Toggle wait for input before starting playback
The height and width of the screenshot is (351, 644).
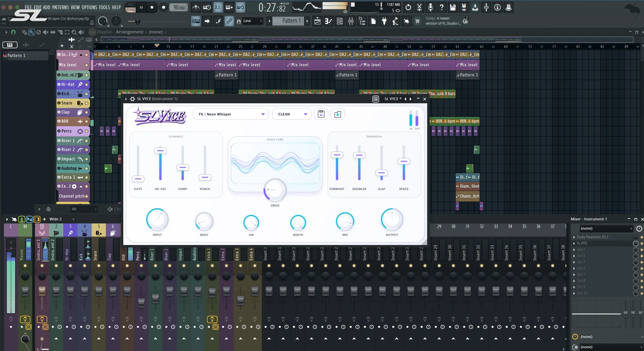[207, 7]
